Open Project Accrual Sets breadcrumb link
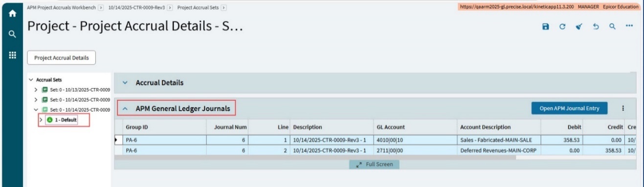This screenshot has height=187, width=644. point(198,7)
